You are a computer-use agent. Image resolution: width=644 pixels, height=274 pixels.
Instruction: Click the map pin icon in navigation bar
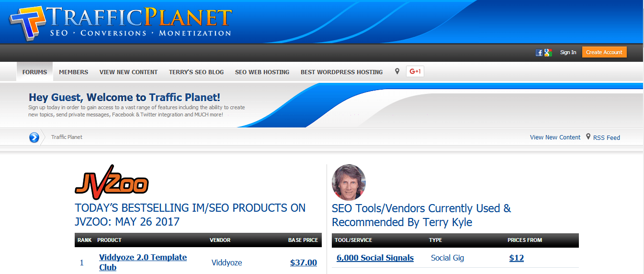(x=397, y=71)
